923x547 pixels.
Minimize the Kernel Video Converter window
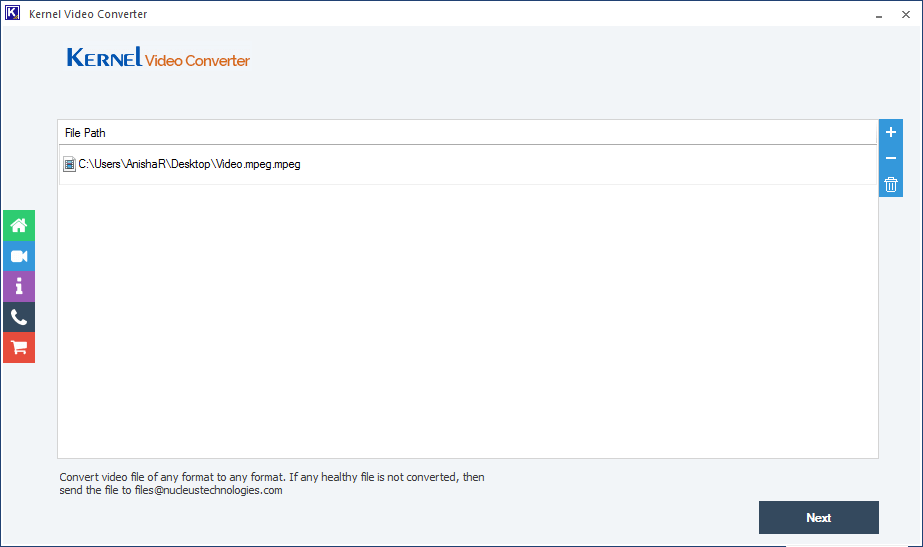tap(879, 15)
